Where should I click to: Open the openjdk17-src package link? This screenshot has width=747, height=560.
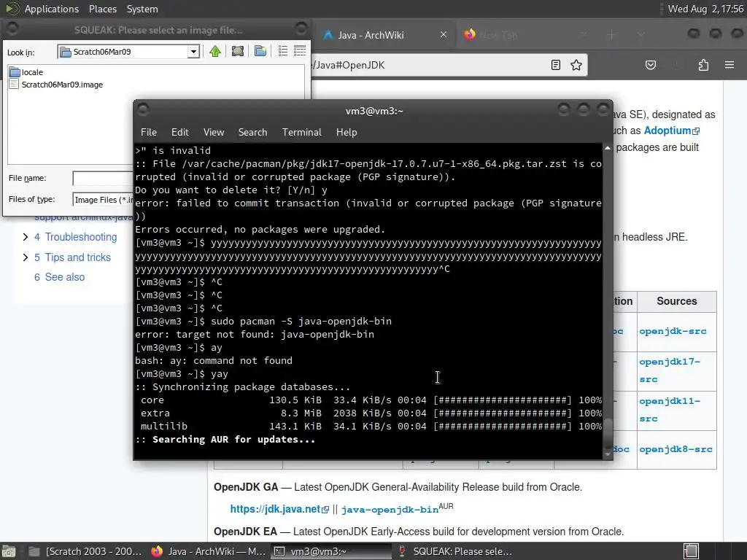tap(670, 370)
